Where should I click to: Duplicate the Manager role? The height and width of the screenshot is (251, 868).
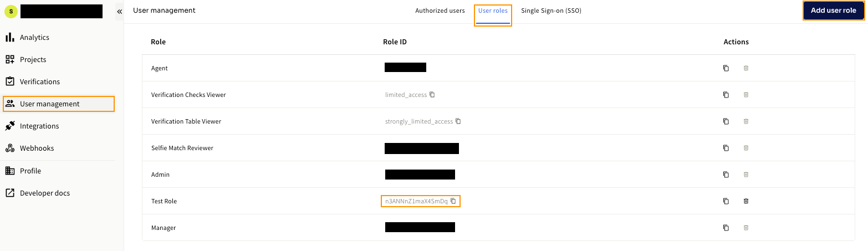[x=726, y=228]
